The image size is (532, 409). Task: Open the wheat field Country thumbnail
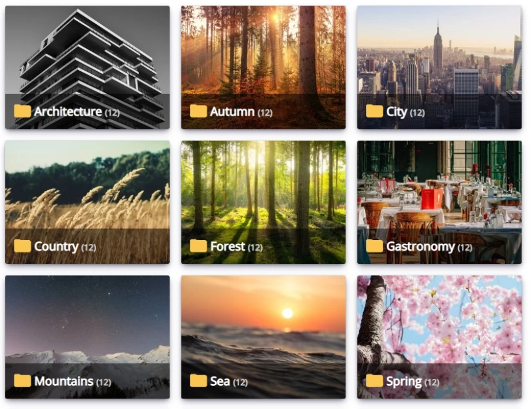point(87,202)
